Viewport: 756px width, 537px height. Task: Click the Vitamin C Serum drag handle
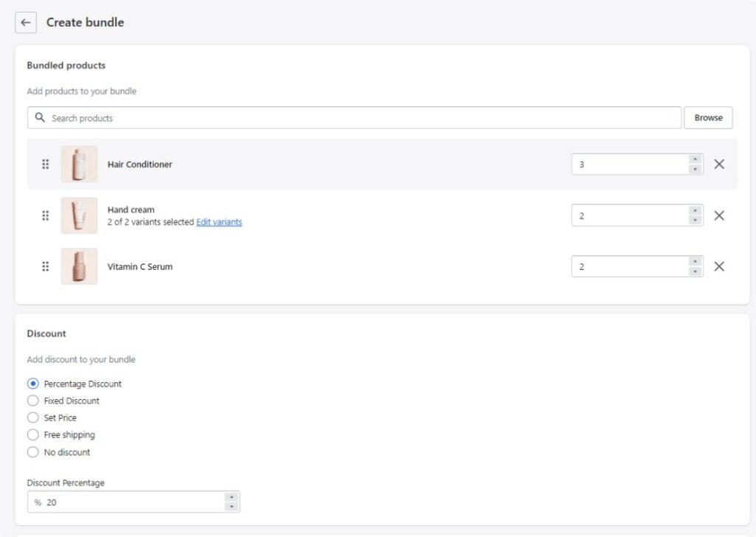coord(45,266)
